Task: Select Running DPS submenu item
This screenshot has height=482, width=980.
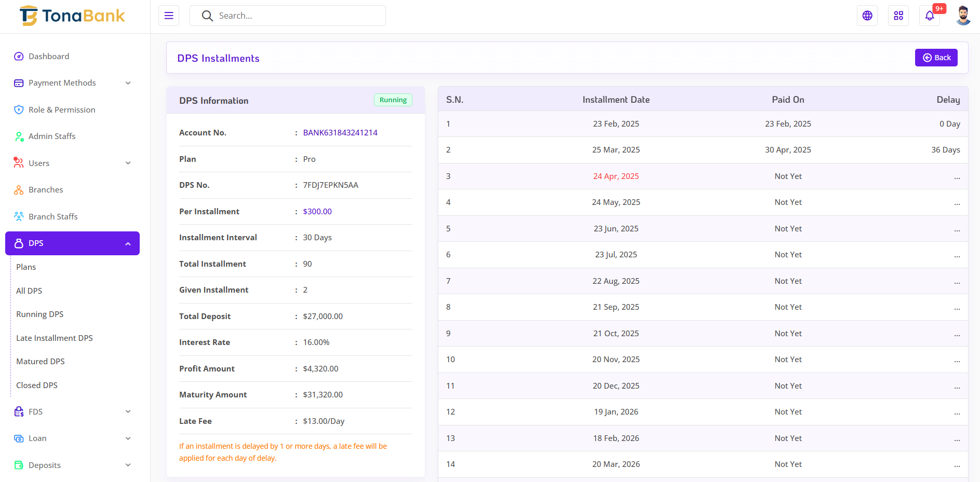Action: coord(39,314)
